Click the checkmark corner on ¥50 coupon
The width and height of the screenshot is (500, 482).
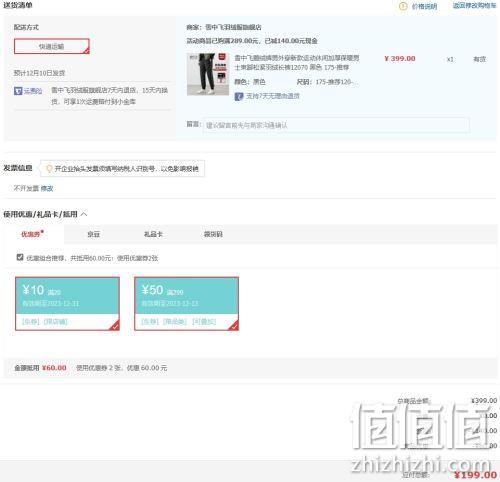click(234, 326)
